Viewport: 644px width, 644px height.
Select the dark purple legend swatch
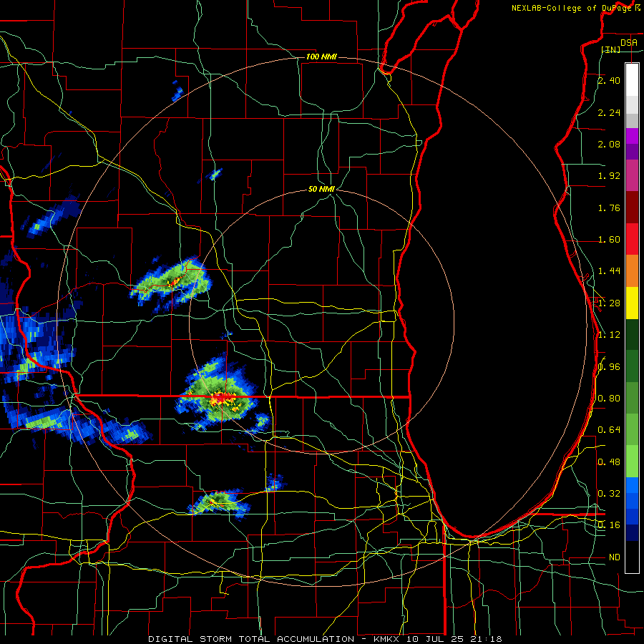pyautogui.click(x=632, y=152)
